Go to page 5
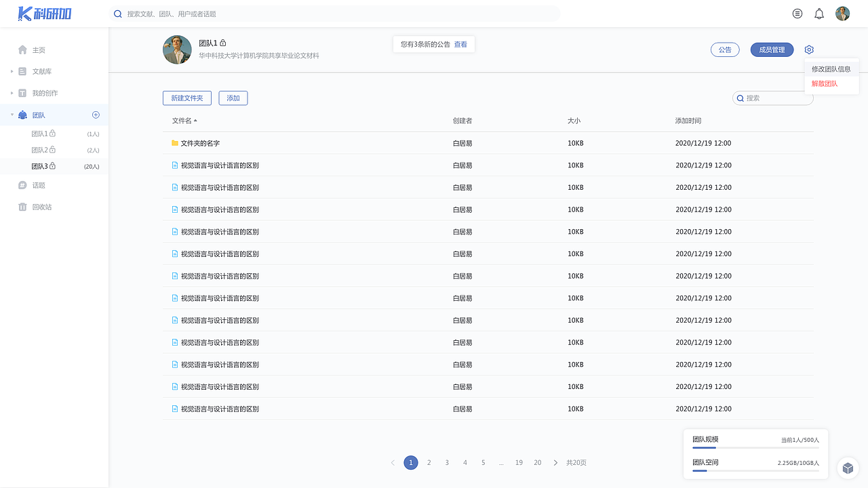 tap(484, 463)
